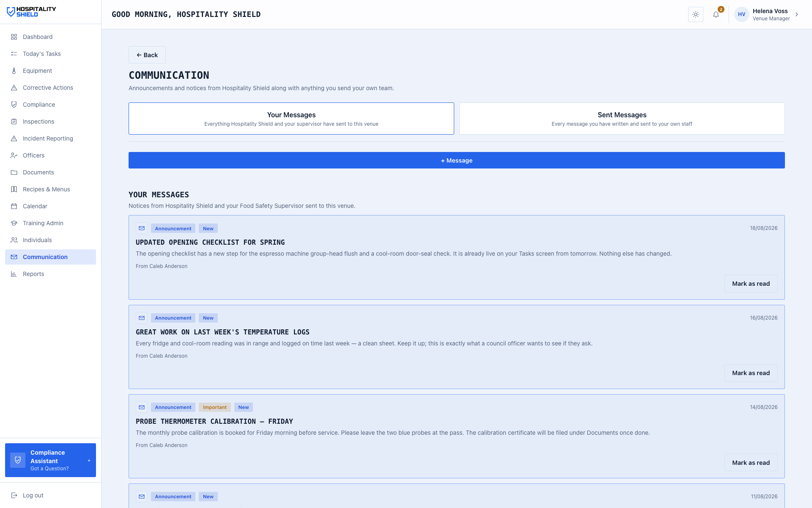812x508 pixels.
Task: Expand the Helena Voss profile chevron
Action: click(797, 14)
